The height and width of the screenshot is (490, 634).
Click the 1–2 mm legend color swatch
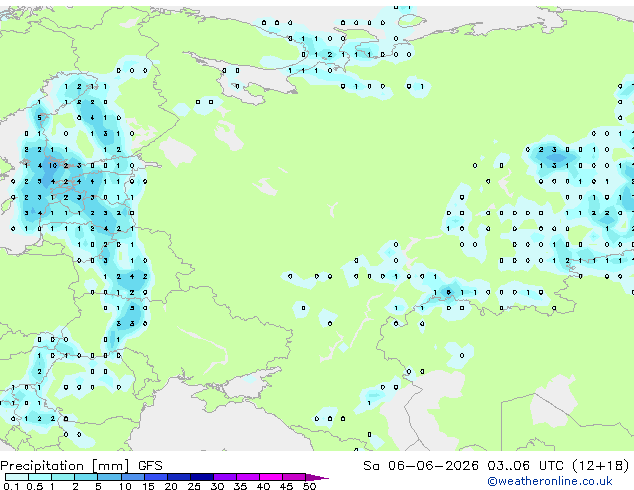click(x=63, y=477)
